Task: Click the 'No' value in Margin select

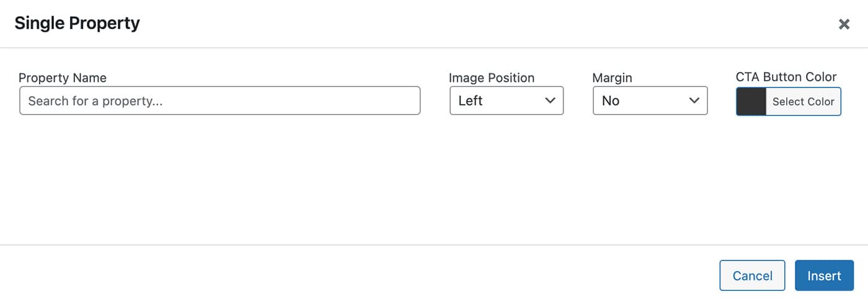Action: [610, 100]
